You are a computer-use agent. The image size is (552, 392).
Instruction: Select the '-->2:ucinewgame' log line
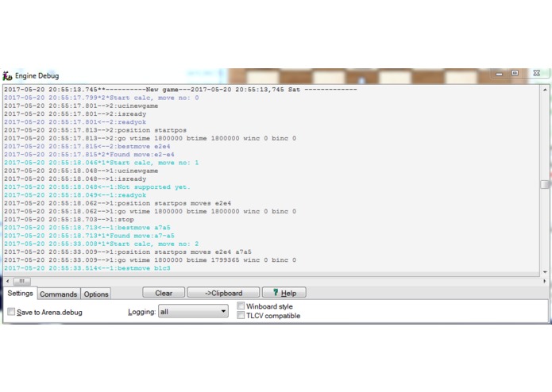[81, 106]
